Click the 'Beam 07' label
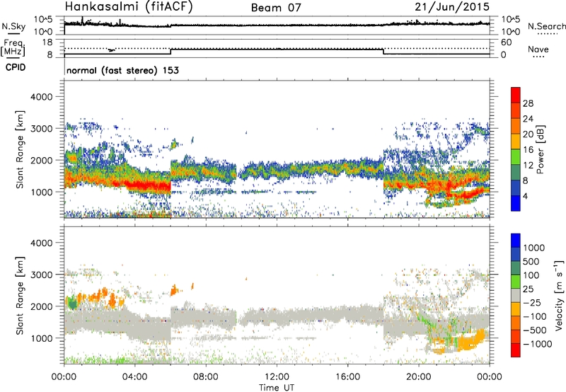566x392 pixels. (x=276, y=8)
